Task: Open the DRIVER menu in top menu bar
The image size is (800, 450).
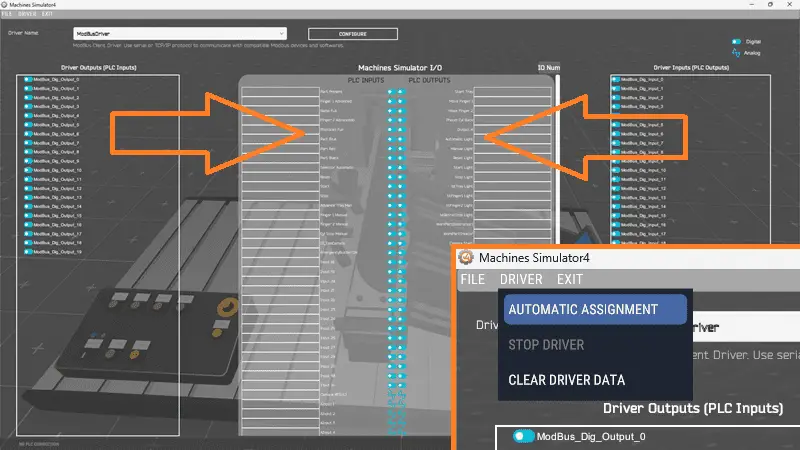Action: 27,14
